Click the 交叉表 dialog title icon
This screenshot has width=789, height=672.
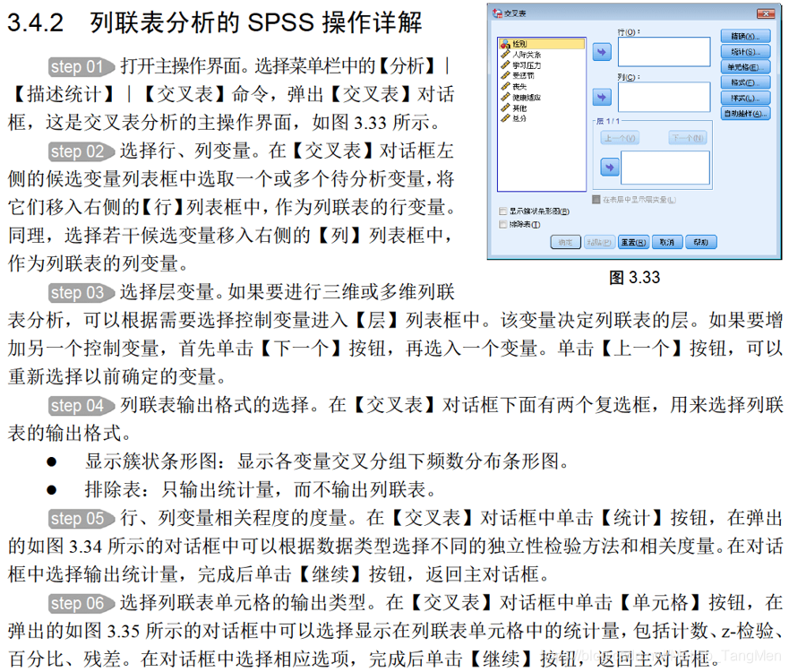pos(497,13)
